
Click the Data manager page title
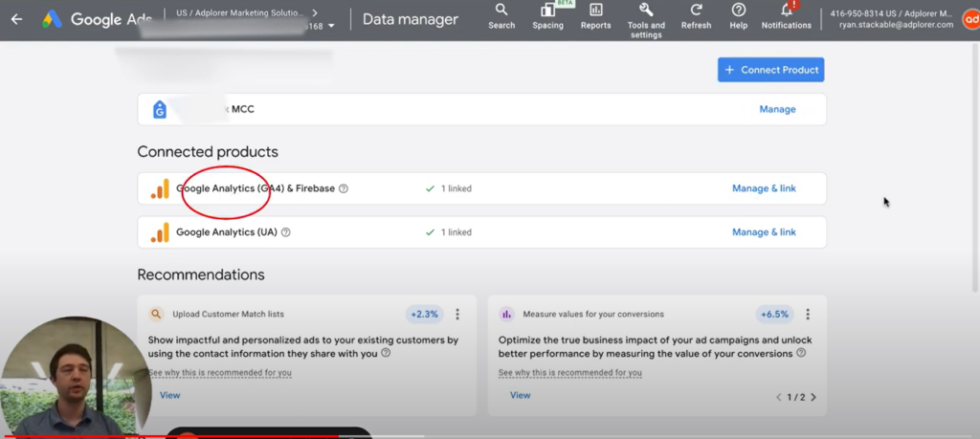click(410, 19)
